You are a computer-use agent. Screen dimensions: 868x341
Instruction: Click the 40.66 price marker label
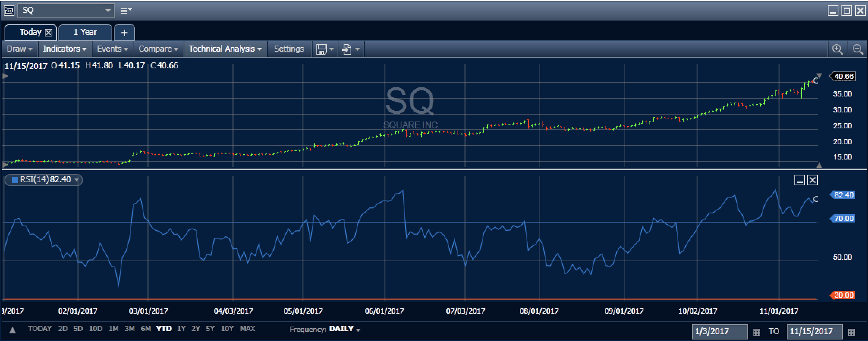843,77
